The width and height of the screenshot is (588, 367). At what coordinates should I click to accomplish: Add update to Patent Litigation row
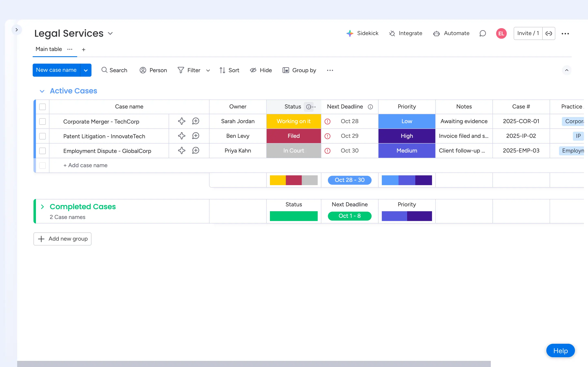(x=196, y=136)
